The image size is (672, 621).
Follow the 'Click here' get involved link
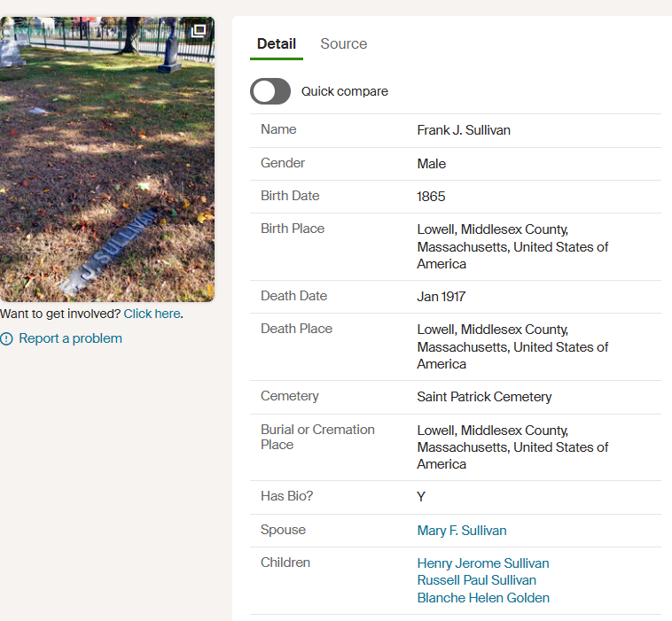152,314
